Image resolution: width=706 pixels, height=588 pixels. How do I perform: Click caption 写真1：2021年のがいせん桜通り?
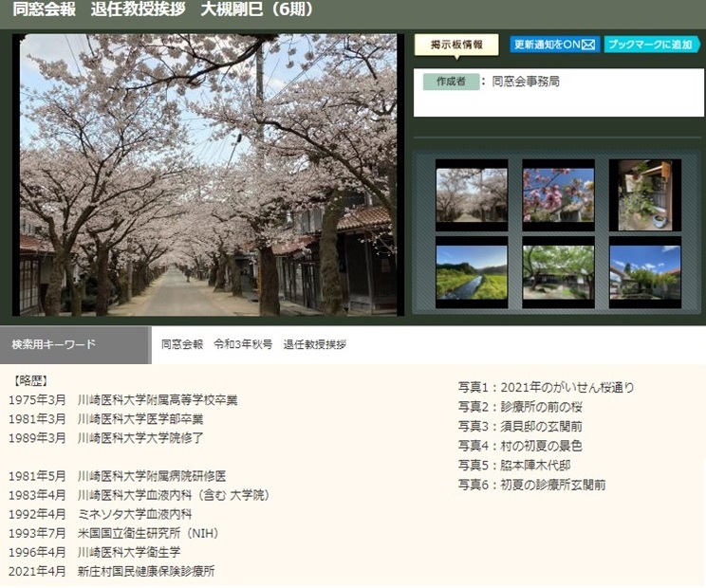547,387
